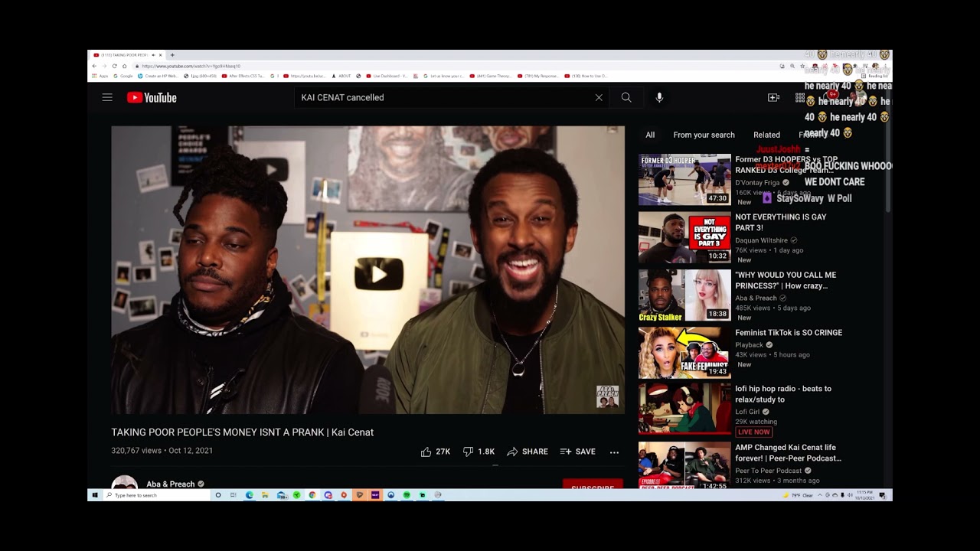Image resolution: width=980 pixels, height=551 pixels.
Task: Select the 'From your search' chip
Action: click(x=704, y=135)
